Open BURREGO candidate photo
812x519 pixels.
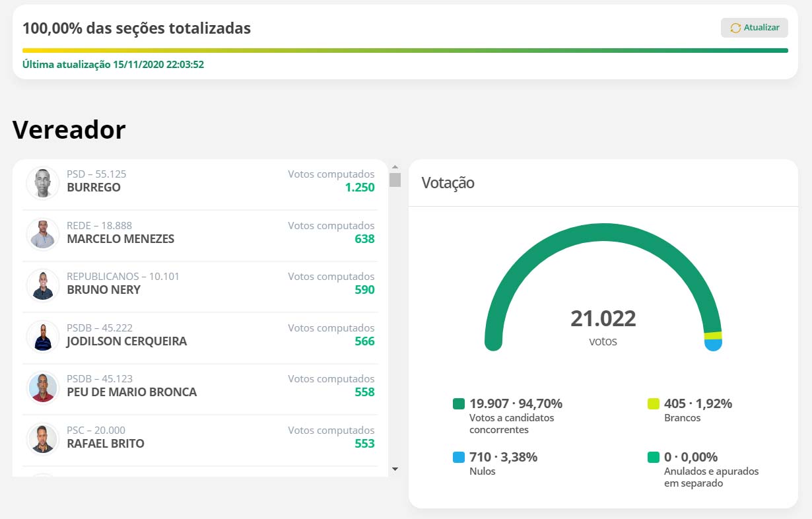click(43, 183)
